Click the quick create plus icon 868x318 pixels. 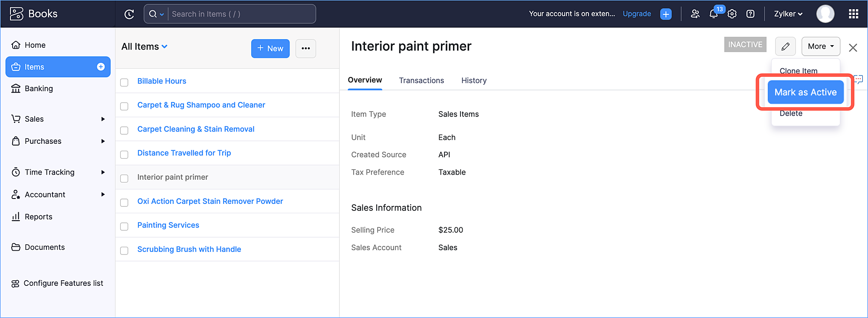666,14
